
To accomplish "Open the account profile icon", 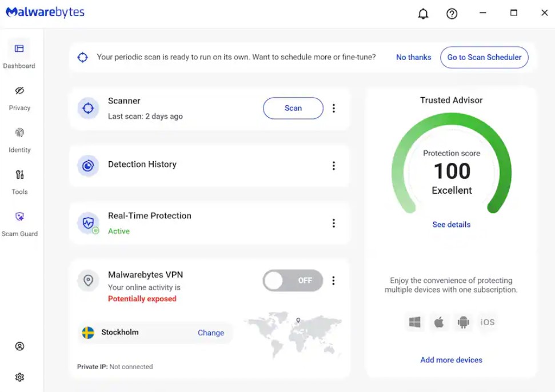I will pos(19,346).
